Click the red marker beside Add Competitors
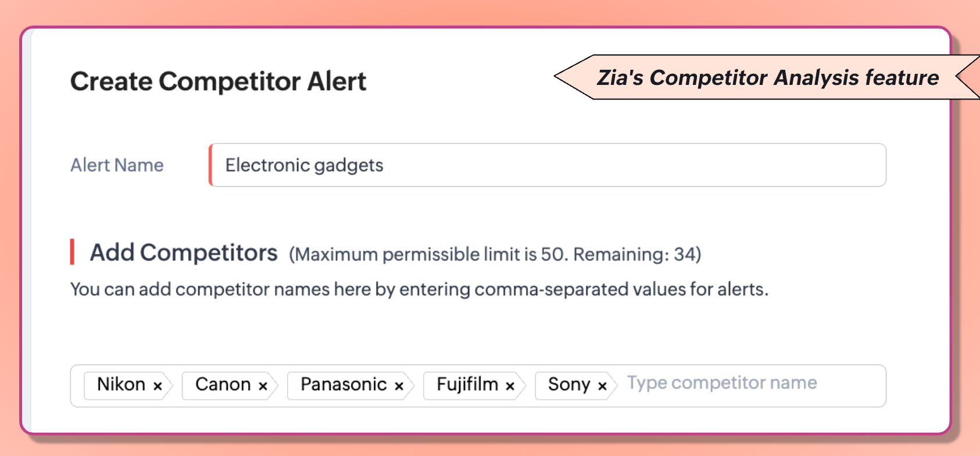The image size is (980, 456). point(72,252)
